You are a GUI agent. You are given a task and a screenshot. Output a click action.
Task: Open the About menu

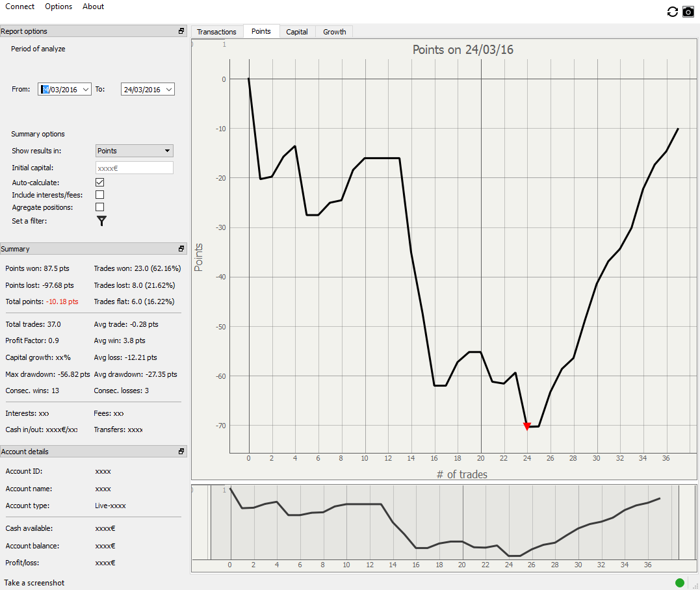pos(94,6)
